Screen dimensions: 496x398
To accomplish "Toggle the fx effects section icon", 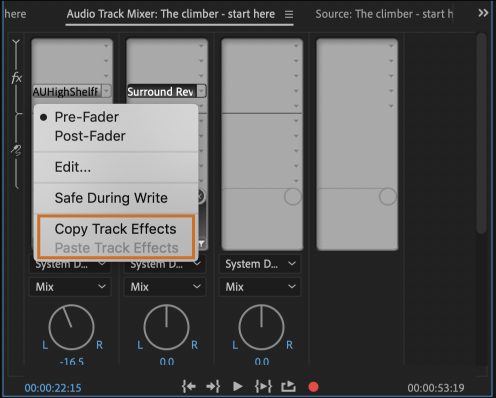I will 16,78.
